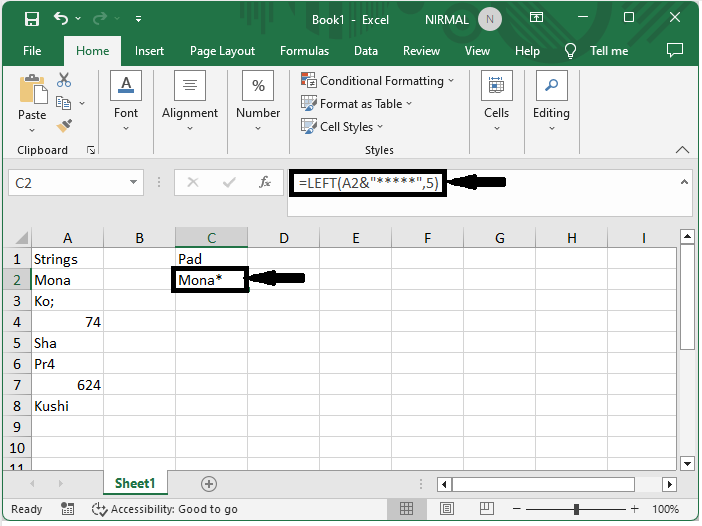Undo the last action
The height and width of the screenshot is (526, 702).
(x=61, y=18)
